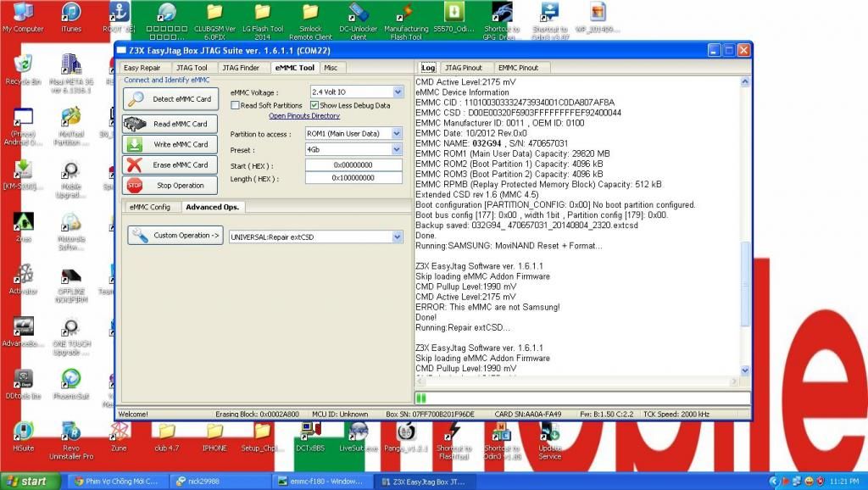Open CLUBGSM Ver 6.0FIX folder icon

pos(214,20)
